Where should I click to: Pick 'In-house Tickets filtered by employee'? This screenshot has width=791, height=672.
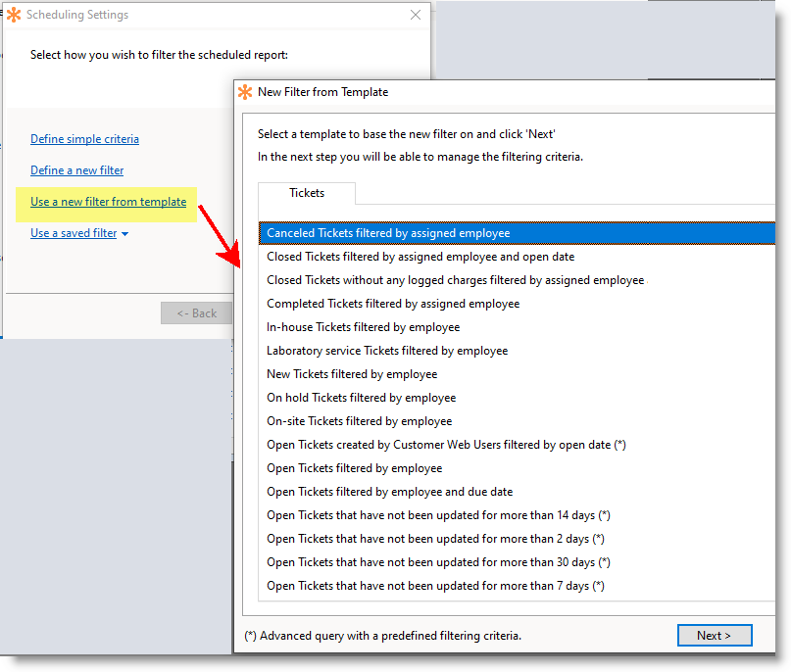click(x=363, y=327)
